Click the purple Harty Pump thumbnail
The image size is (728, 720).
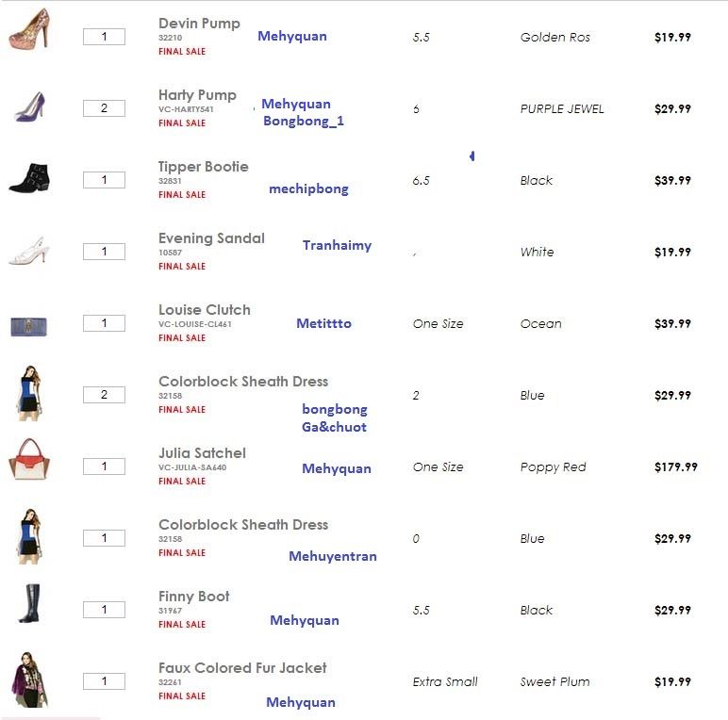coord(28,106)
